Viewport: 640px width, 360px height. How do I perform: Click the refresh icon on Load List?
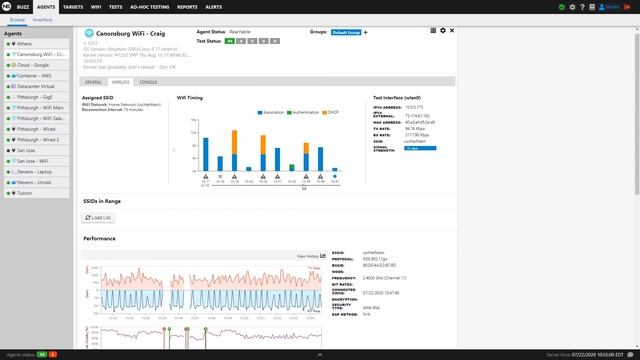click(x=88, y=218)
